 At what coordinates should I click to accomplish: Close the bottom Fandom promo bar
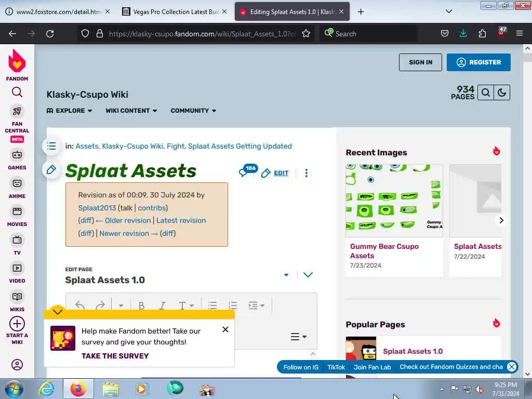point(512,367)
